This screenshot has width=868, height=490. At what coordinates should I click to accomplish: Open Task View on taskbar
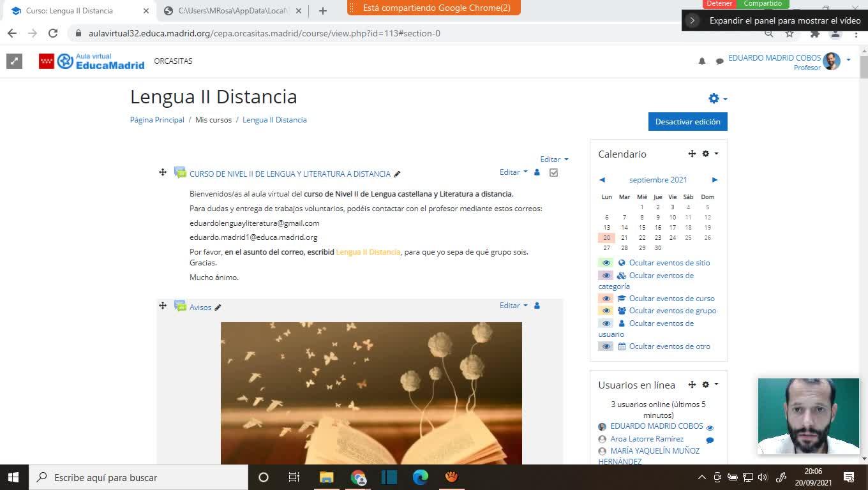(x=294, y=477)
